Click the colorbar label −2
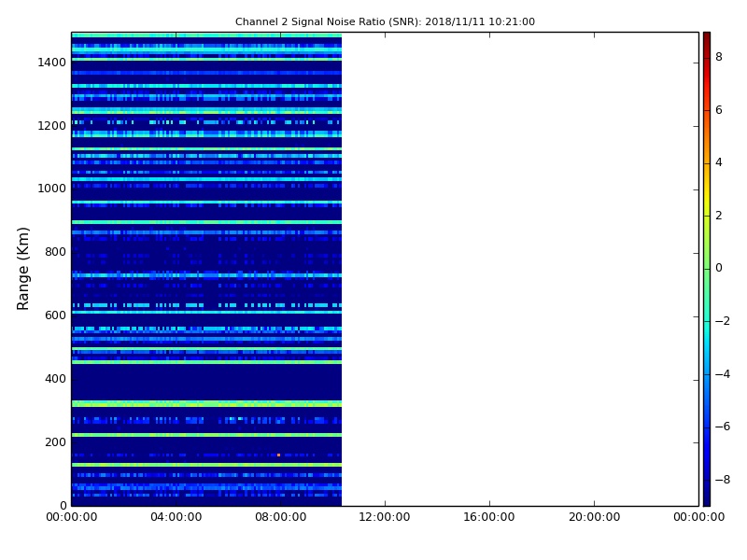The image size is (747, 560). pyautogui.click(x=723, y=321)
